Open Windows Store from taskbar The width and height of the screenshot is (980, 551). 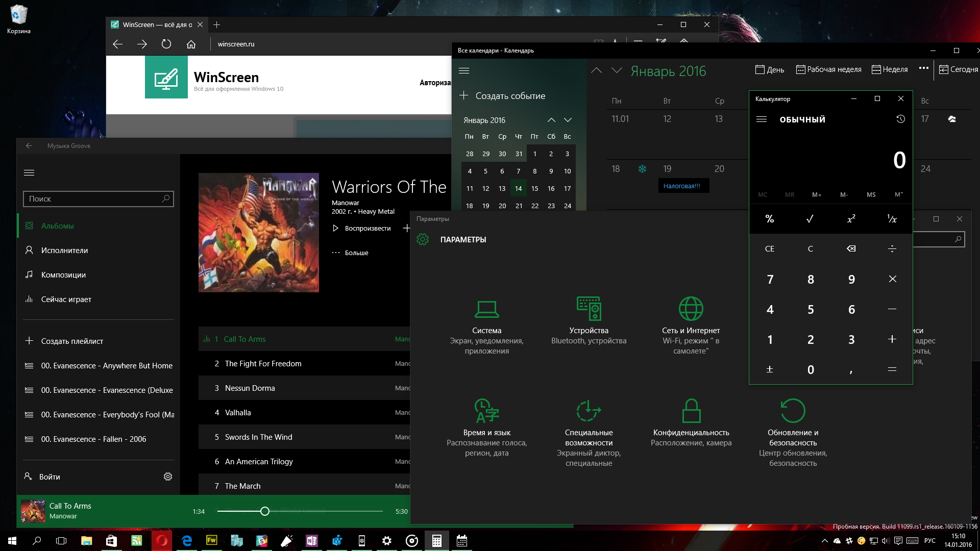click(x=111, y=541)
